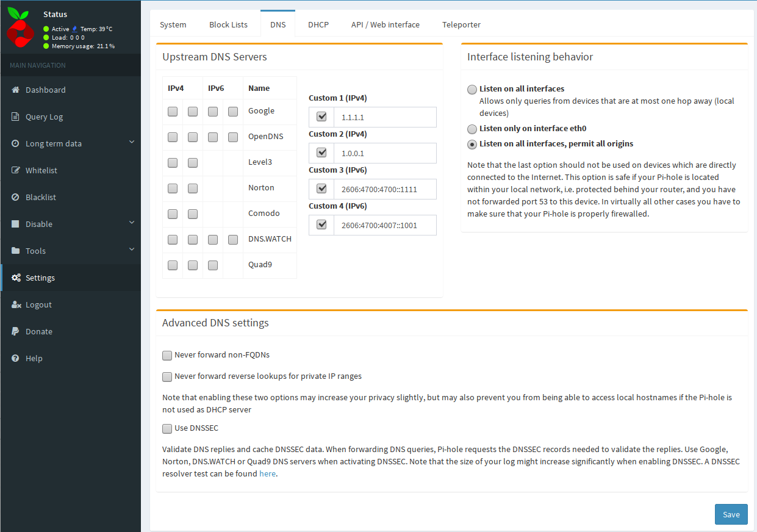This screenshot has width=757, height=532.
Task: Uncheck the Custom 1 (IPv4) checkbox
Action: (321, 117)
